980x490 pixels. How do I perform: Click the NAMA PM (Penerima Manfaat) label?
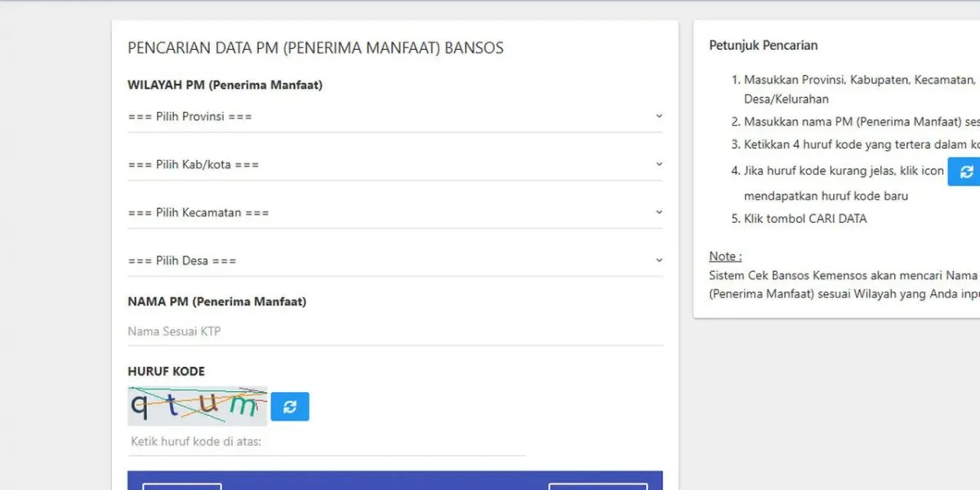216,301
